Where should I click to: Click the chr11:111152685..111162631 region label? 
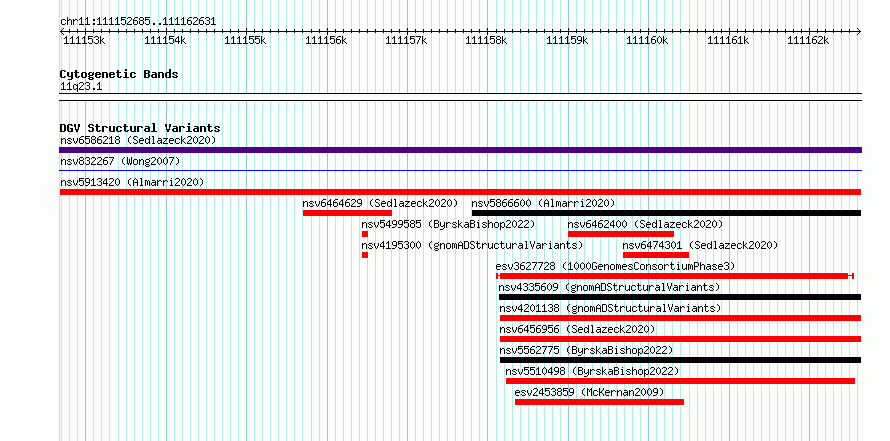[138, 22]
